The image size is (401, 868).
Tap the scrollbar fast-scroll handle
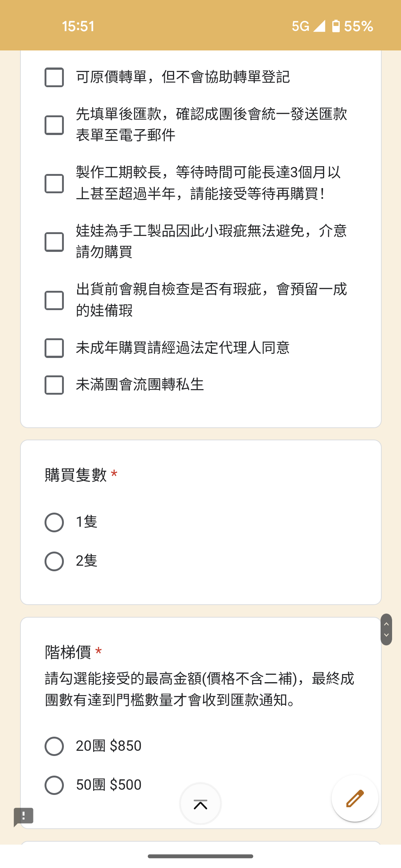point(386,629)
